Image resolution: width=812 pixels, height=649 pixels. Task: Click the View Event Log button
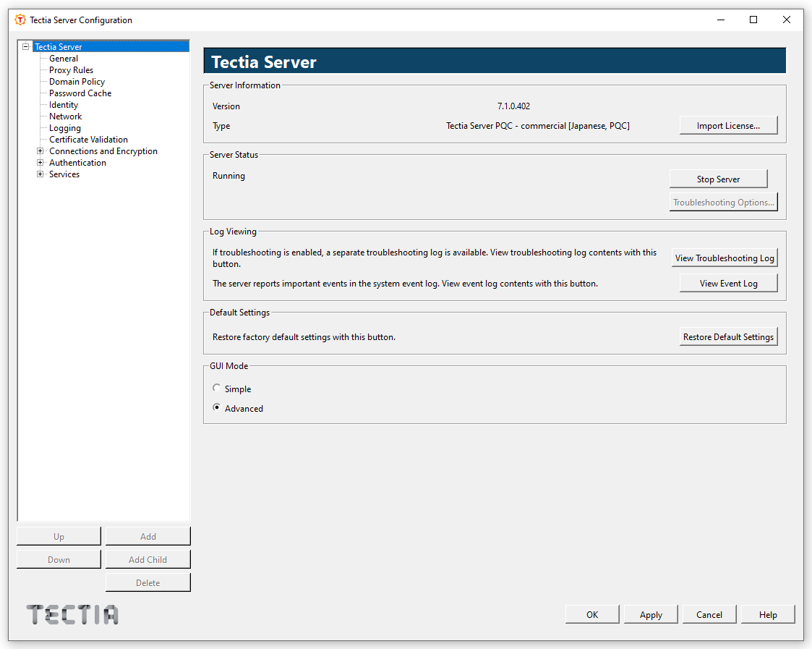click(x=728, y=283)
